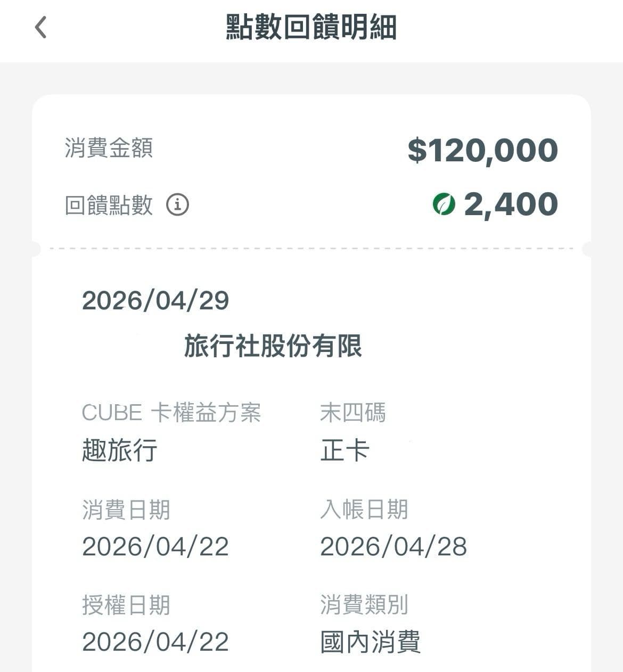623x672 pixels.
Task: Tap the 2026/04/29 date heading
Action: point(155,301)
